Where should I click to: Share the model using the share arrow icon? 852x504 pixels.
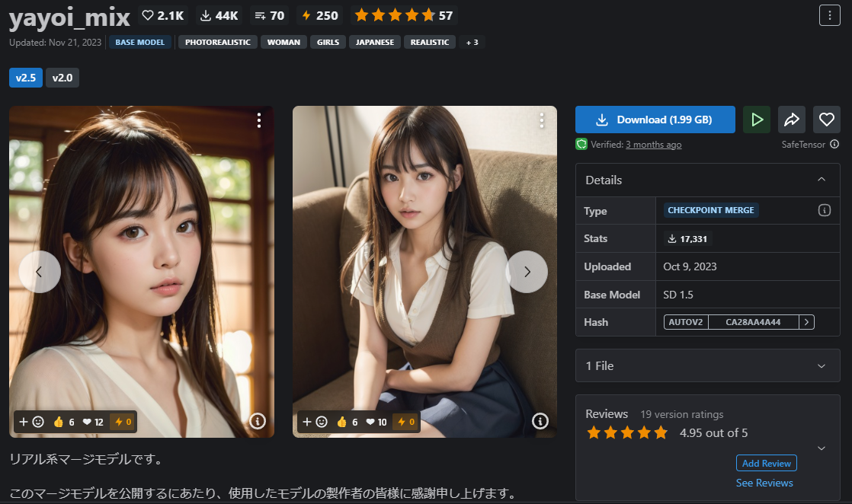[x=791, y=120]
